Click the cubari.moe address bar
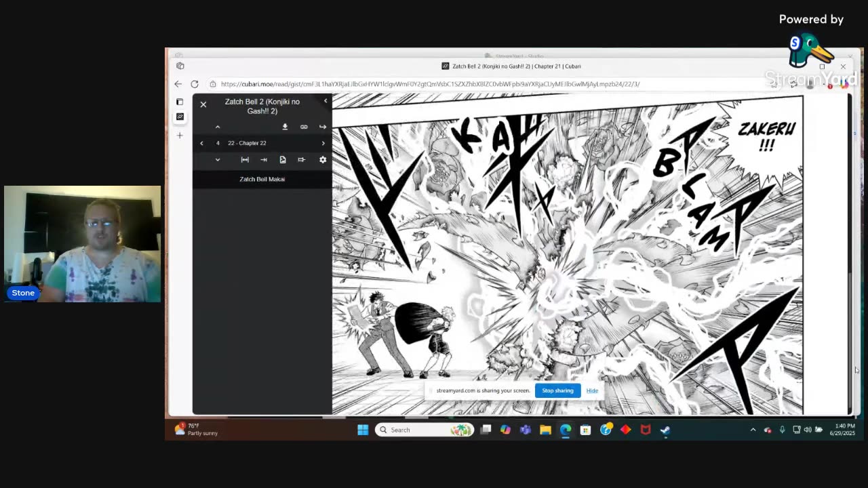This screenshot has width=868, height=488. click(430, 84)
